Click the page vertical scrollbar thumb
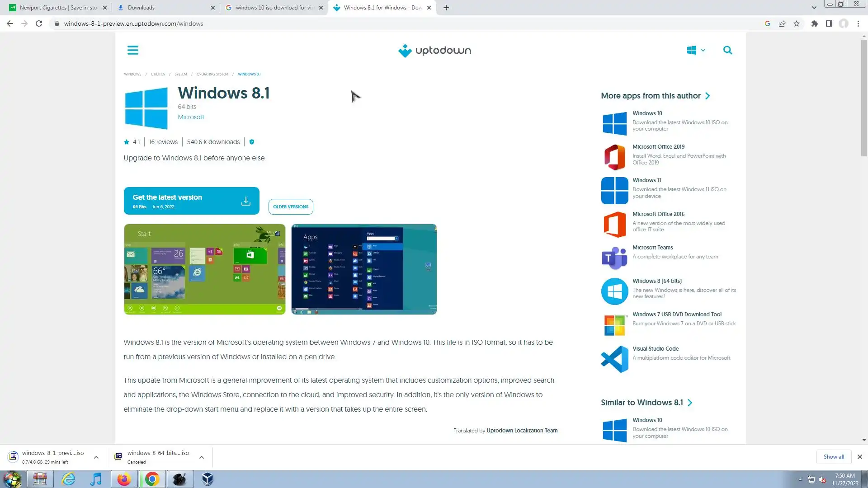This screenshot has height=488, width=868. click(864, 98)
